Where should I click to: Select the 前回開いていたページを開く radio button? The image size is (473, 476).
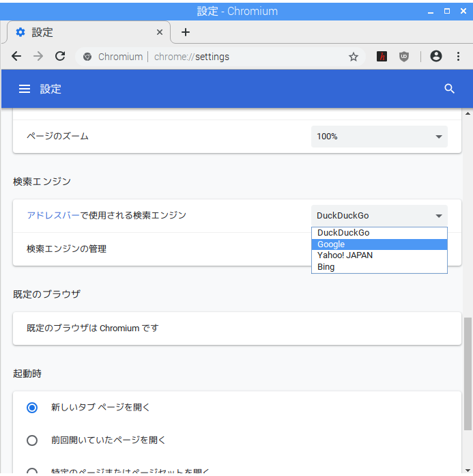tap(32, 440)
